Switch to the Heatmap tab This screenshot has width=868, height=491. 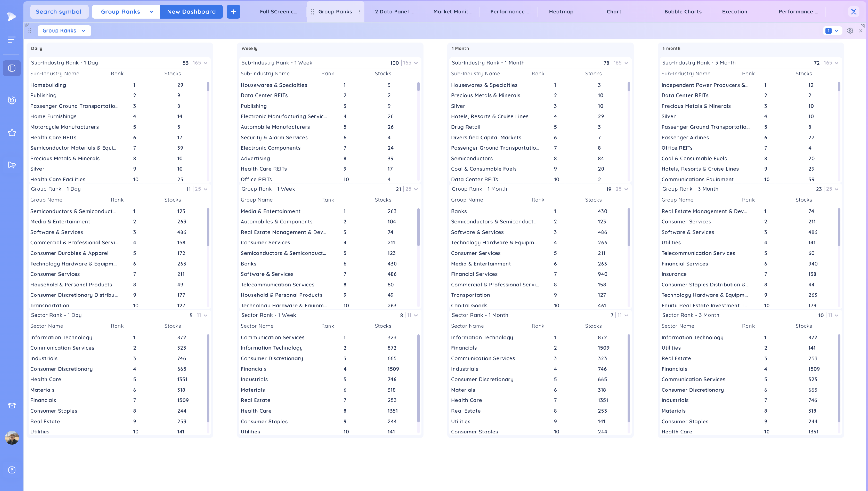coord(561,12)
